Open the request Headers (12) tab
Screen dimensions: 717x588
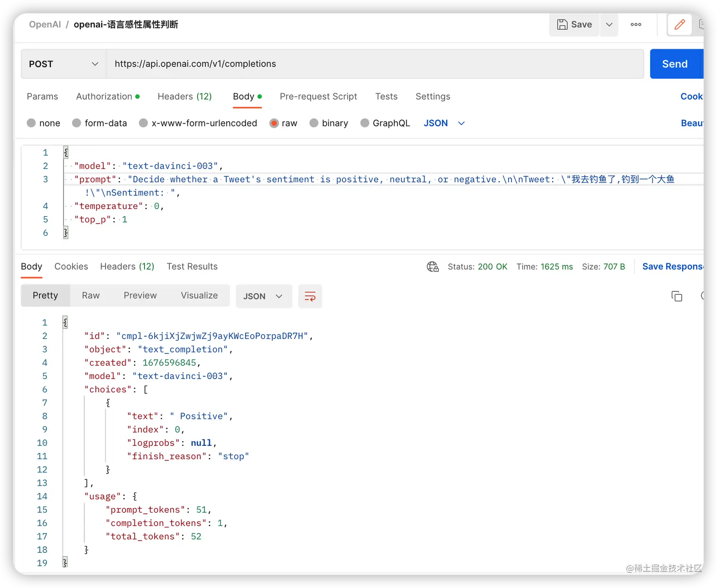point(184,96)
